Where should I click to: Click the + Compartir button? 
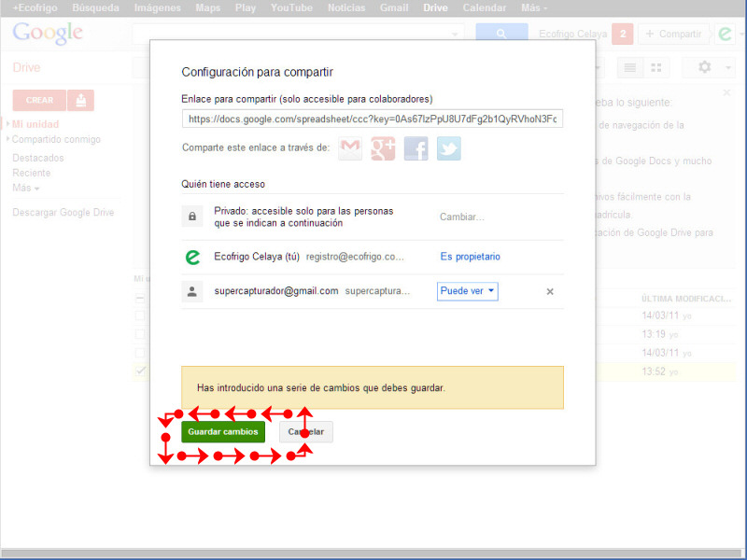[x=673, y=34]
